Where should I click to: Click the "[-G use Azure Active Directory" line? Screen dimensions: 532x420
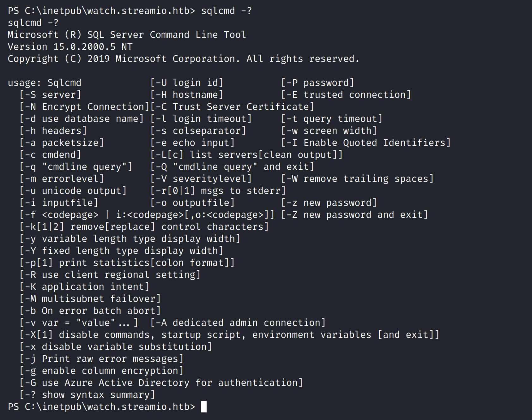[161, 383]
